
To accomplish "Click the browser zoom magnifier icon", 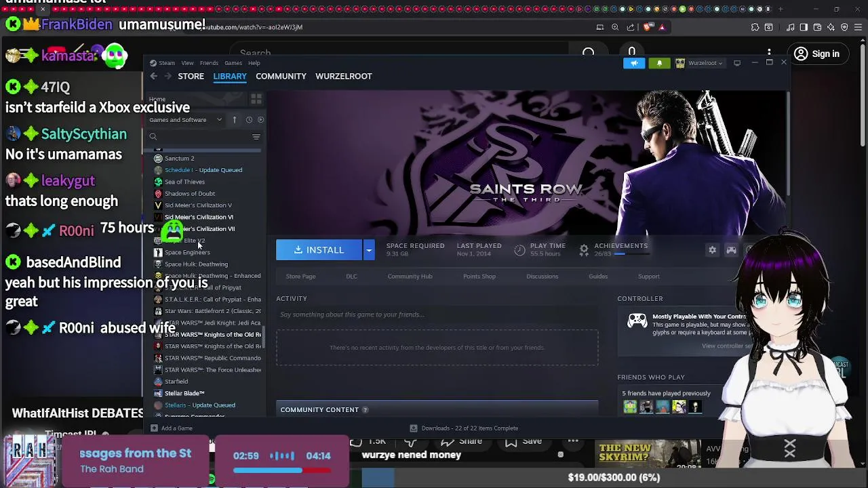I will [x=615, y=27].
